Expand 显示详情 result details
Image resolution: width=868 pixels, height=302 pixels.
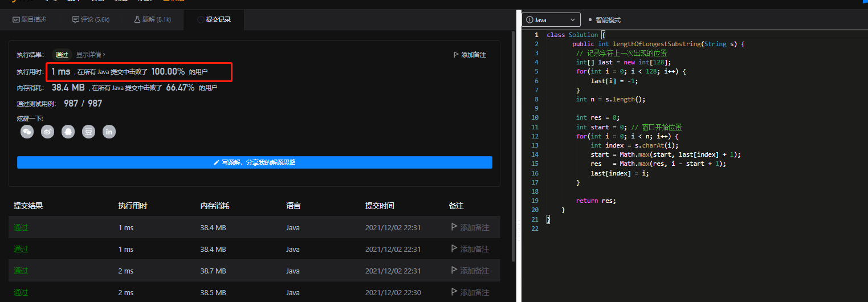pyautogui.click(x=91, y=55)
